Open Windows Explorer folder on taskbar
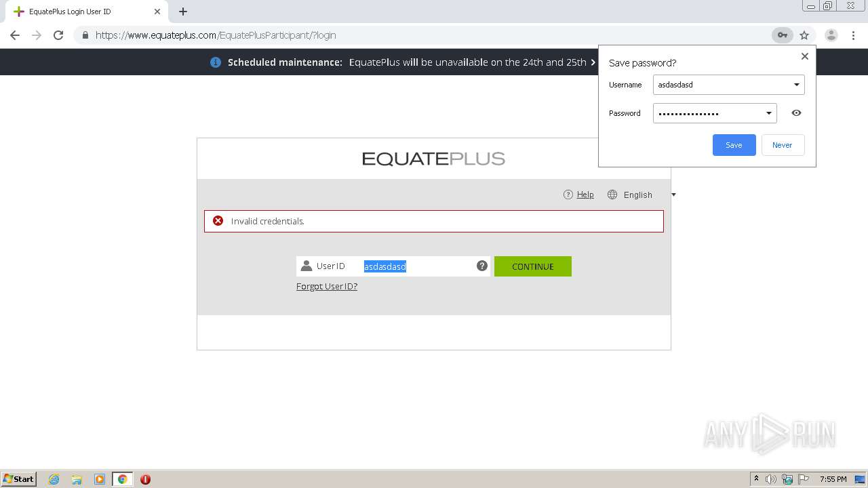Image resolution: width=868 pixels, height=488 pixels. (x=77, y=479)
